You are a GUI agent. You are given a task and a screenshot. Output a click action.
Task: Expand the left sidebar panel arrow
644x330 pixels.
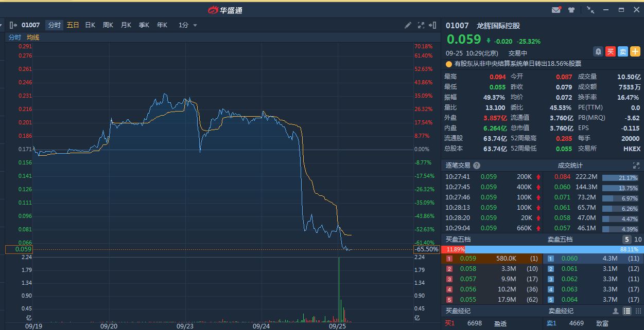click(x=12, y=25)
